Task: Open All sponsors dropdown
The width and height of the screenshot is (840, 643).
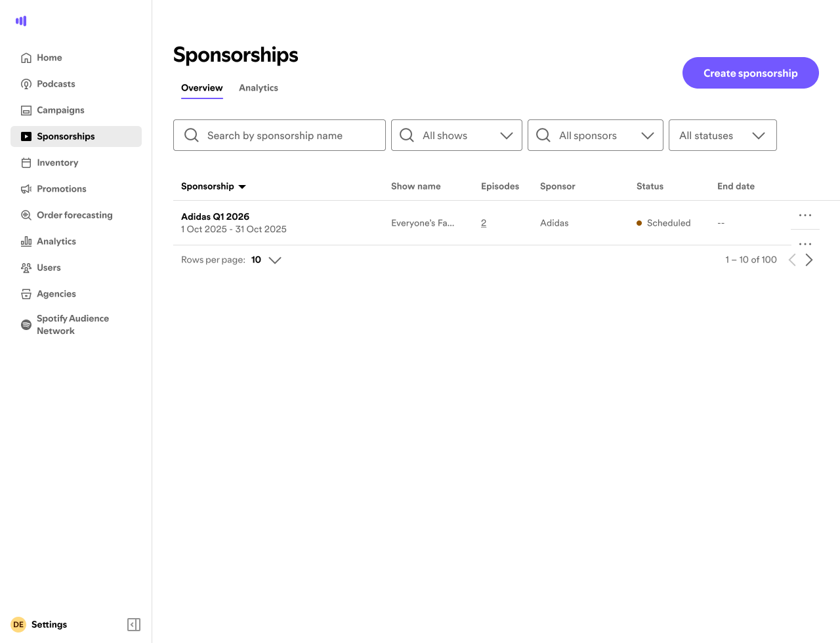Action: point(595,135)
